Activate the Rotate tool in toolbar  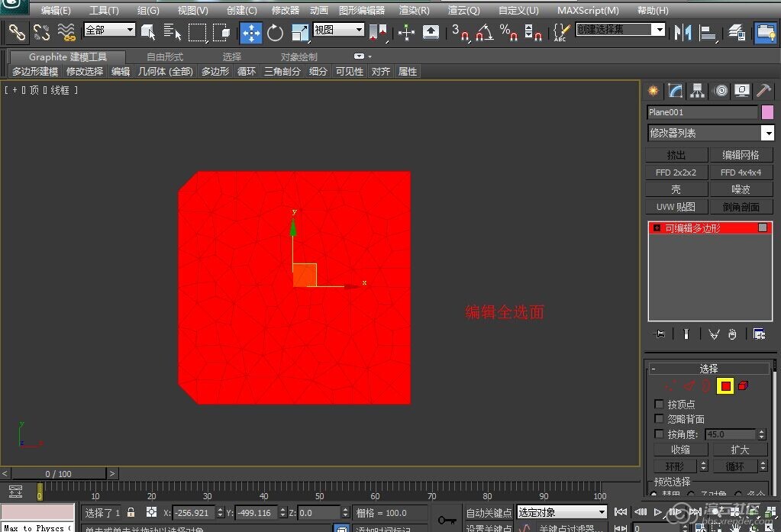(275, 32)
